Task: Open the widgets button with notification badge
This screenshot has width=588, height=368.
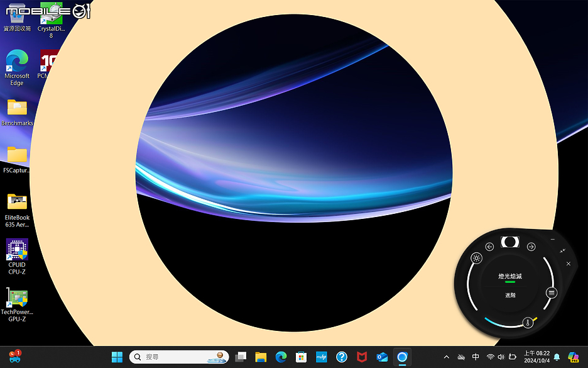Action: (x=15, y=356)
